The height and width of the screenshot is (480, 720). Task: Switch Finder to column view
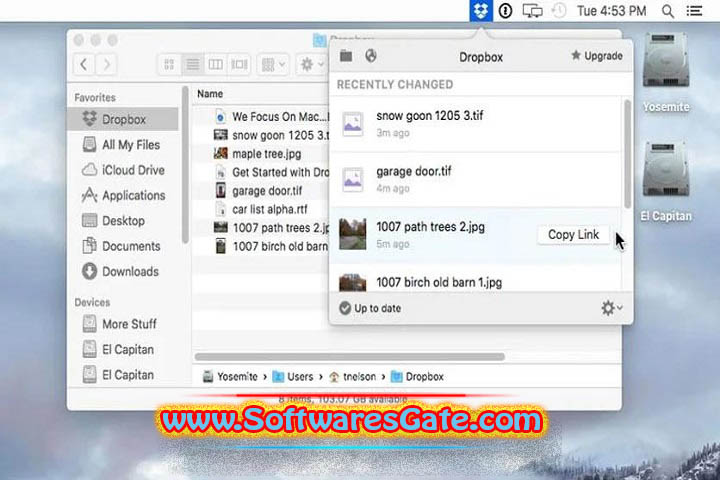tap(216, 64)
